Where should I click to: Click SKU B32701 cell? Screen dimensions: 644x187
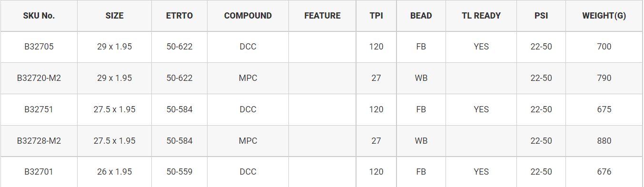click(x=39, y=172)
